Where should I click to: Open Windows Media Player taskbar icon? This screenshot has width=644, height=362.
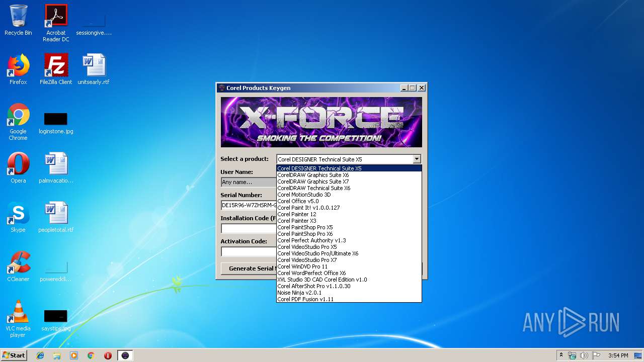74,355
